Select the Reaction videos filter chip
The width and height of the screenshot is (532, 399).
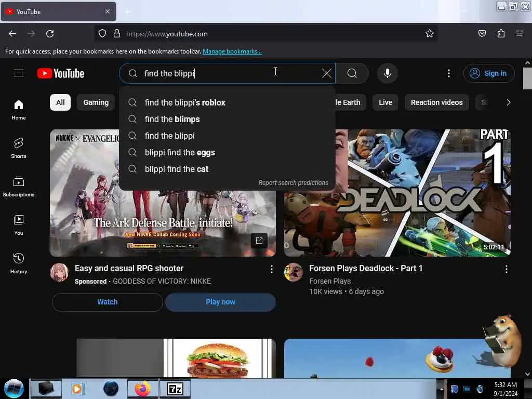(x=436, y=102)
